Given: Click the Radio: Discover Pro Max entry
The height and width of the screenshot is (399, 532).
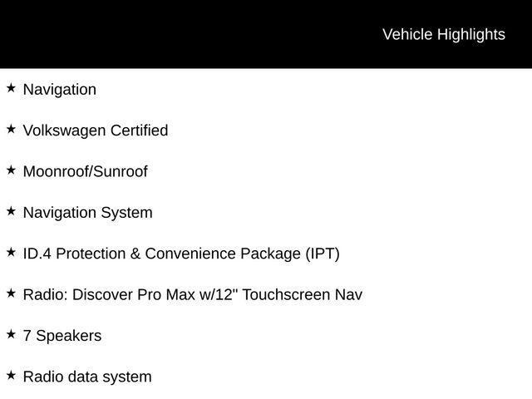Looking at the screenshot, I should (192, 295).
